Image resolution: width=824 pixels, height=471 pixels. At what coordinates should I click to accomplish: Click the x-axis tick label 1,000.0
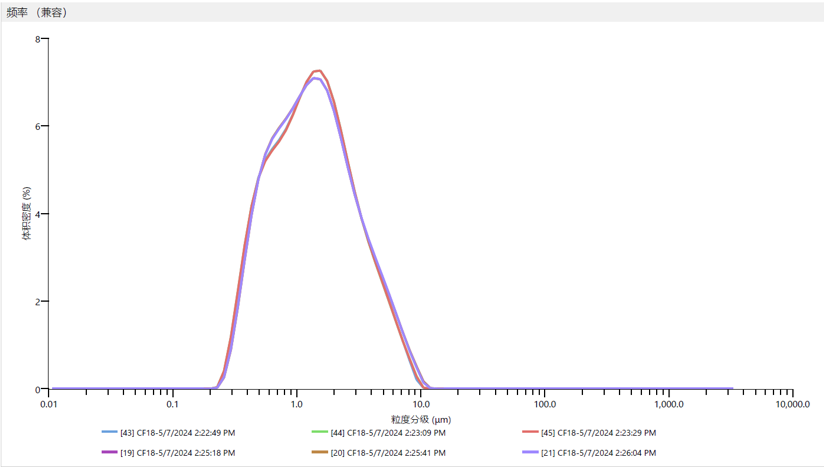point(669,404)
